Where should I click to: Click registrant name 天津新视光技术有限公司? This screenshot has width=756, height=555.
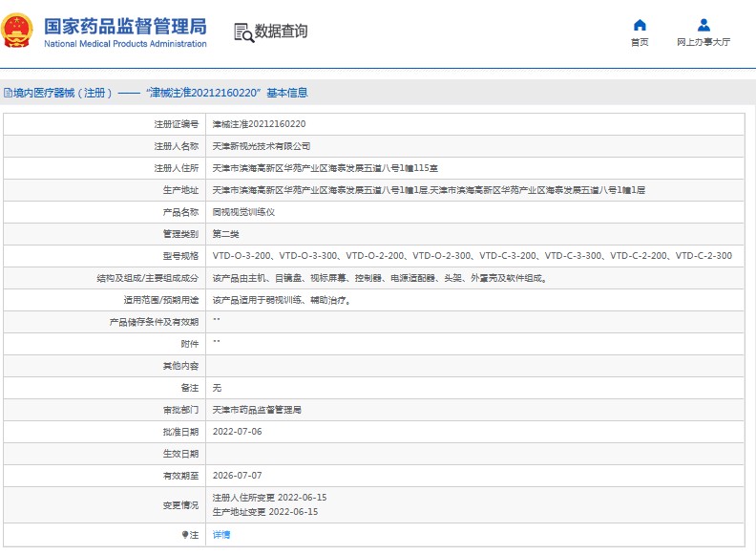(x=261, y=146)
